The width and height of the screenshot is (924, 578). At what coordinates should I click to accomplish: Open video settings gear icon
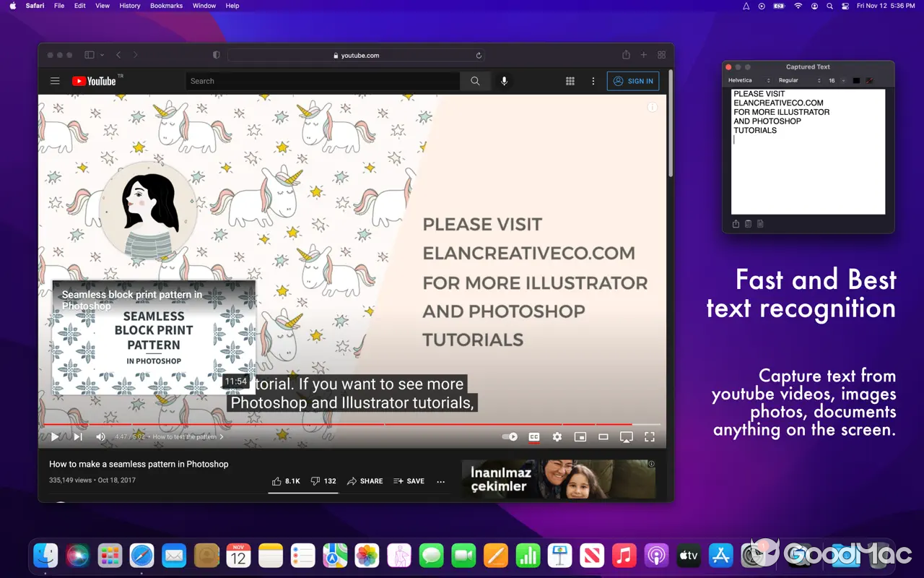click(x=557, y=436)
